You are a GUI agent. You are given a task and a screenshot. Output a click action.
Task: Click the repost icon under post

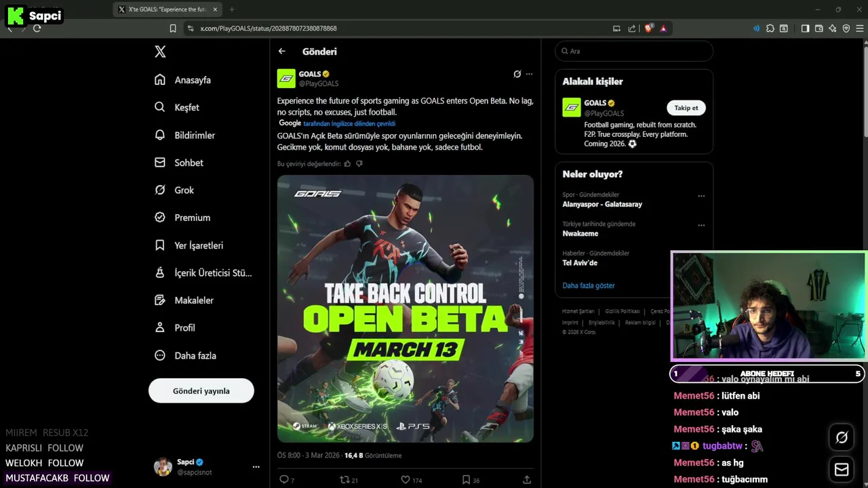click(344, 479)
